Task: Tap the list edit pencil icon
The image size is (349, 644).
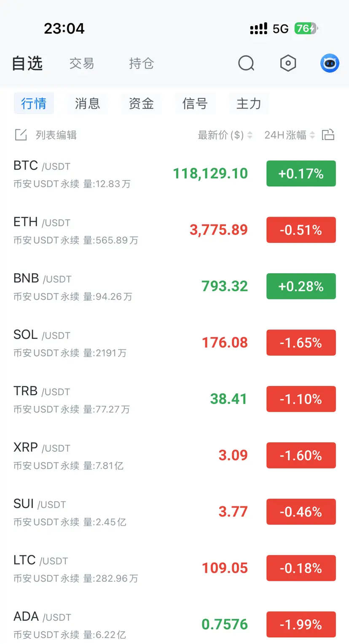Action: pos(21,135)
